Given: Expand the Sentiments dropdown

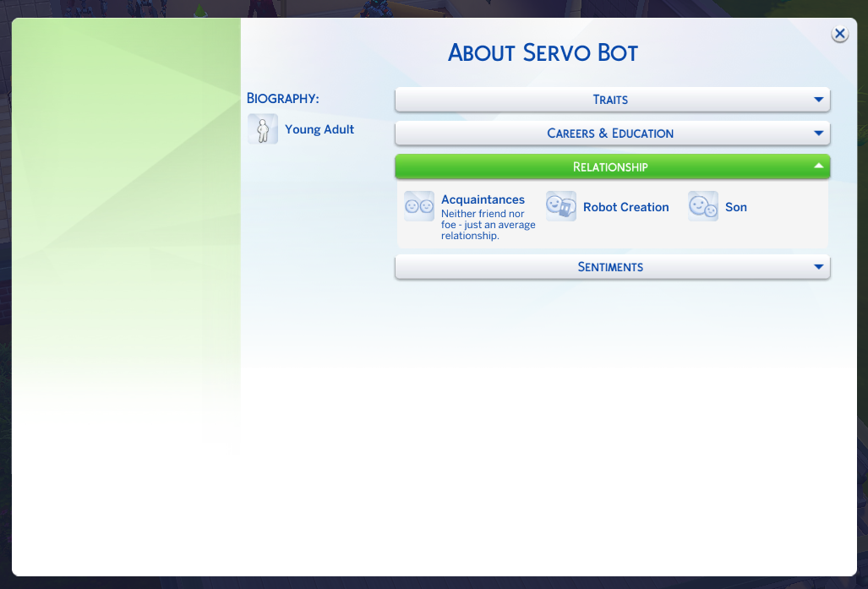Looking at the screenshot, I should (x=611, y=266).
